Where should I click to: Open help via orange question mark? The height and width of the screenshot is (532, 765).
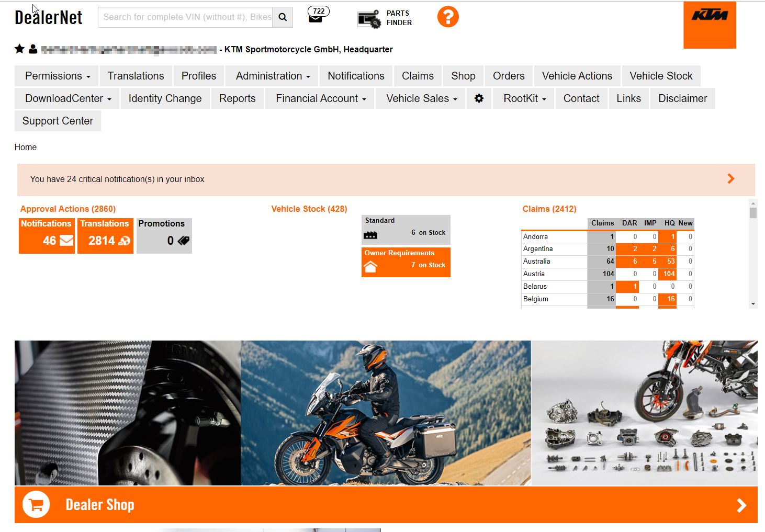tap(448, 17)
